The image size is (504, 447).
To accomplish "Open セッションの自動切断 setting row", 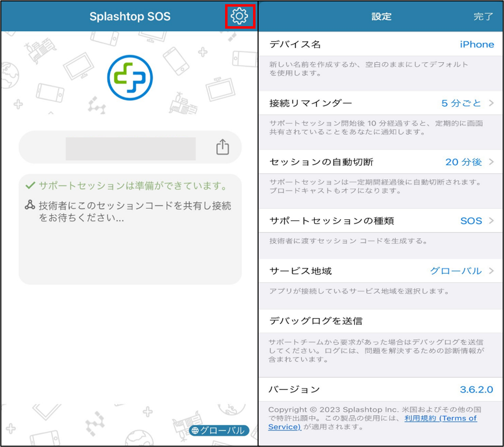I will click(381, 162).
